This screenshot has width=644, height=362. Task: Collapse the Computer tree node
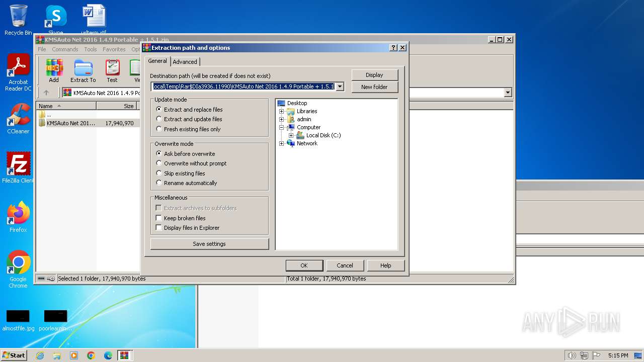282,127
